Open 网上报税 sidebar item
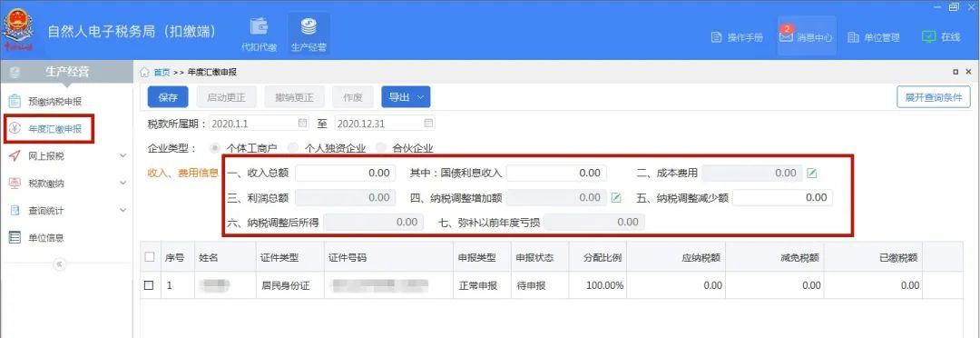980x338 pixels. tap(46, 156)
